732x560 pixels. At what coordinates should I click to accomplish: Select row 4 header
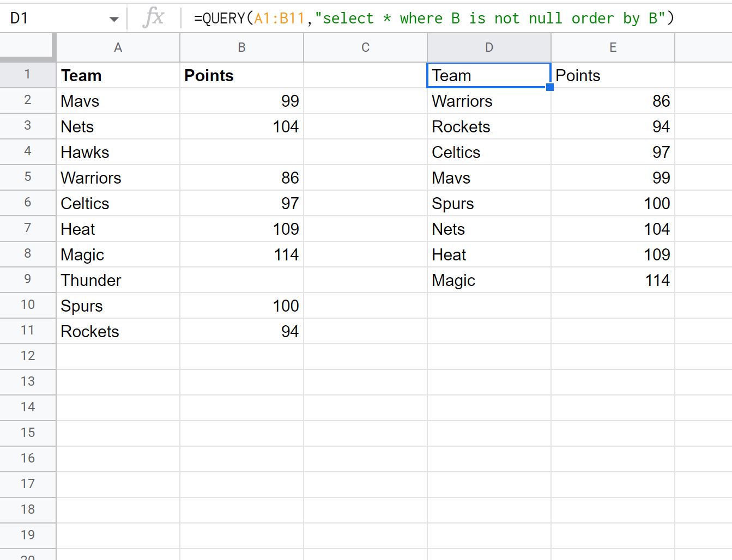pos(28,151)
